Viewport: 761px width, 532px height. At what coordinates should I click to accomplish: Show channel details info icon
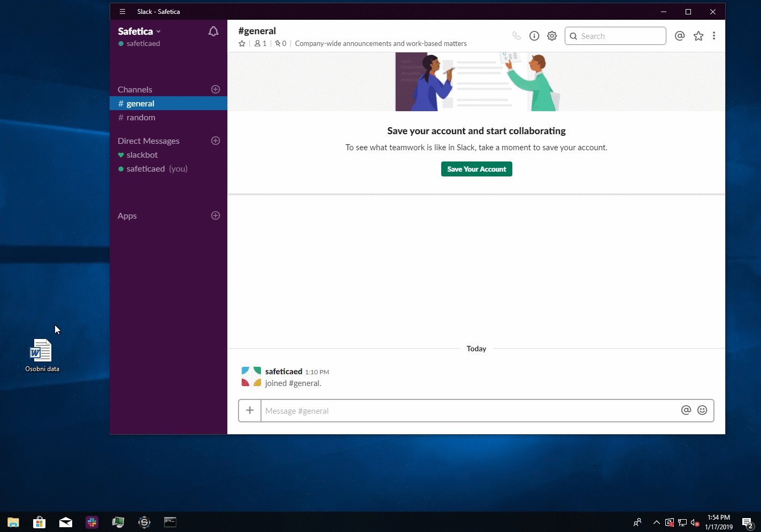point(534,36)
